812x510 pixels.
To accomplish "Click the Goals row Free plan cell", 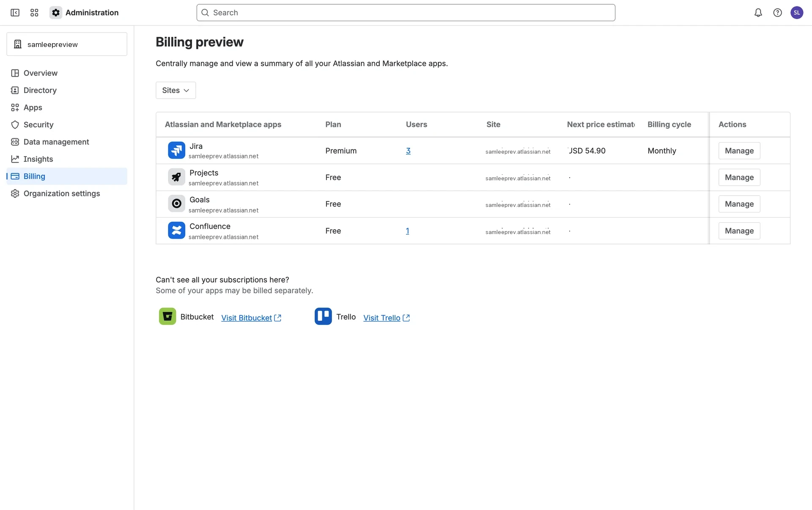I will point(333,204).
